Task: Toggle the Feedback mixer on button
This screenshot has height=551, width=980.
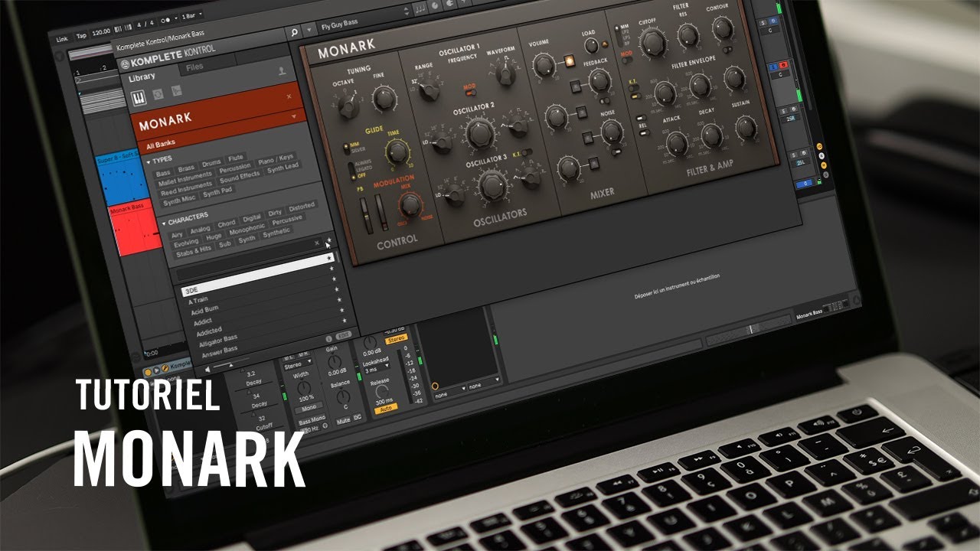Action: pos(574,85)
